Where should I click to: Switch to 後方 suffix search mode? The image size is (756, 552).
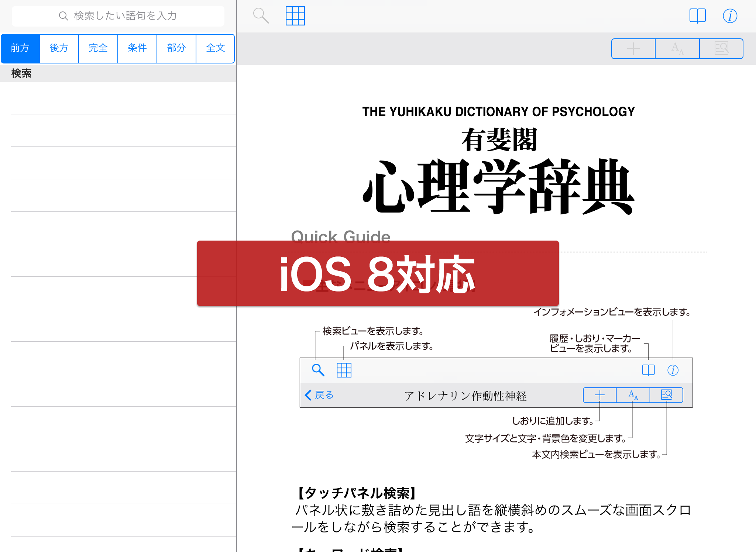point(59,48)
